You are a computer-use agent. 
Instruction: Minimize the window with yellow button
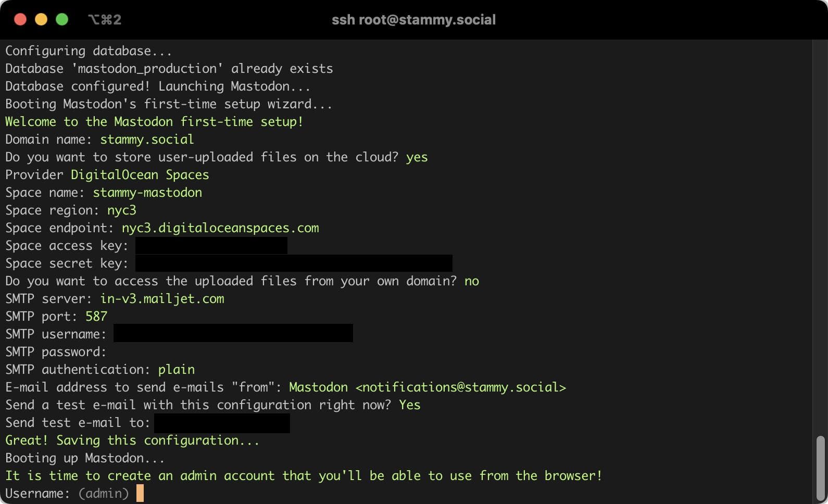tap(41, 20)
